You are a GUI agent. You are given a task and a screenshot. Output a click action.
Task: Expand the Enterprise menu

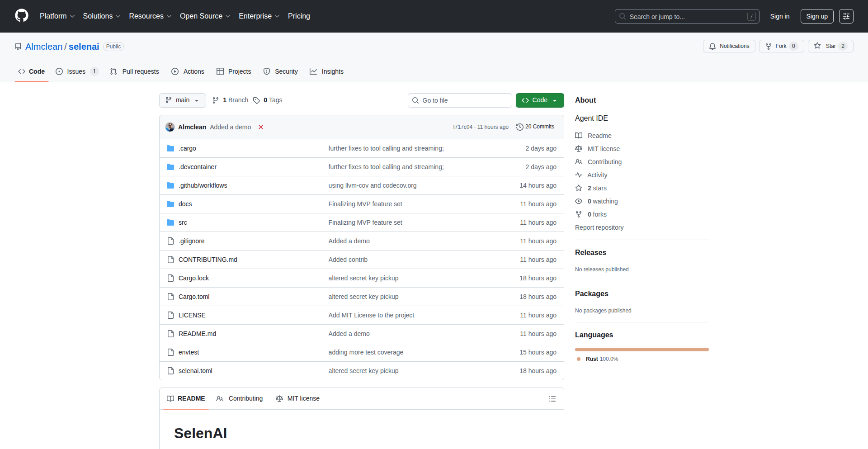[259, 16]
